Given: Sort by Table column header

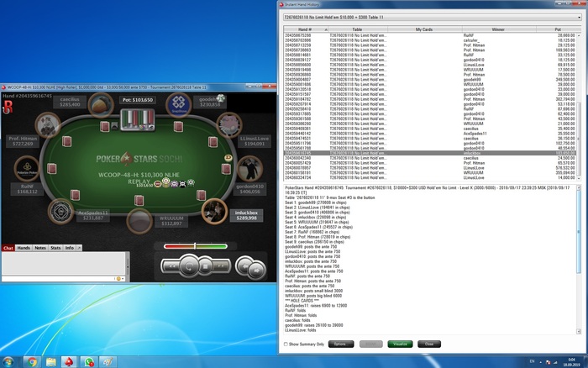Looking at the screenshot, I should (x=358, y=29).
